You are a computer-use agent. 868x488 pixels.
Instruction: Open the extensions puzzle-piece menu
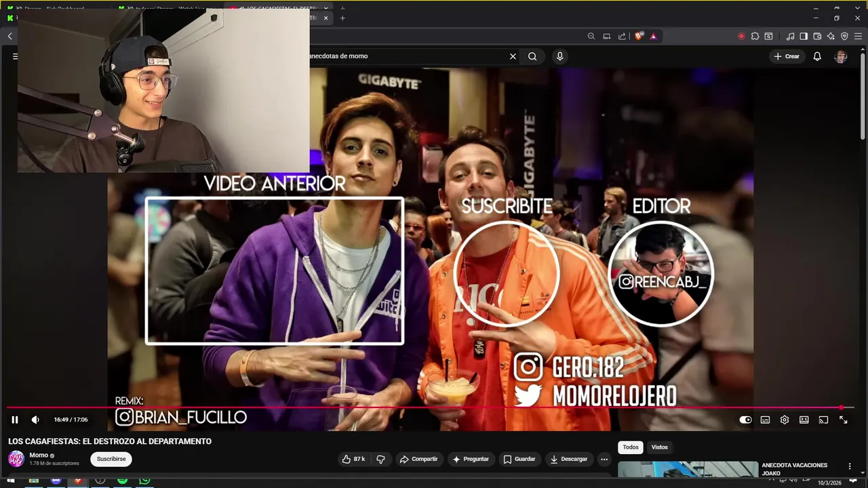coord(755,36)
